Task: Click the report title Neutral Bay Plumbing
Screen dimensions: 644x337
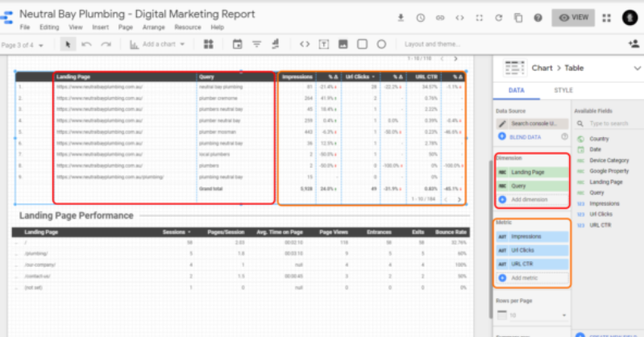Action: (x=137, y=14)
